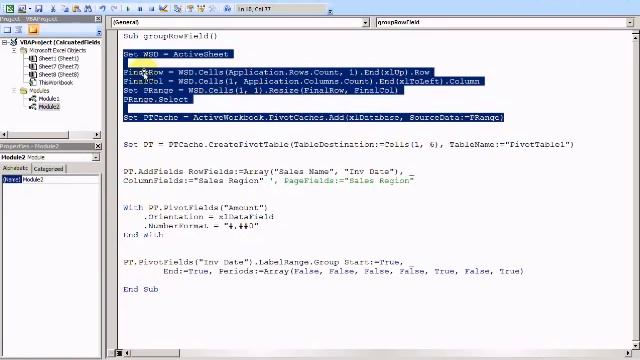Click the 'Set WSD = ActiveSheet' line
Screen dimensions: 640x360
click(176, 54)
